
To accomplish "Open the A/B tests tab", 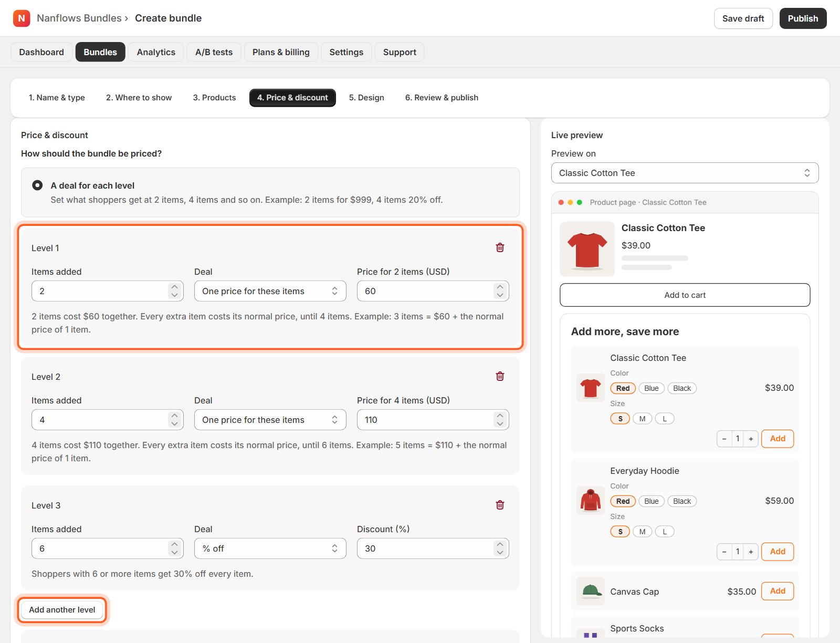I will pos(214,52).
